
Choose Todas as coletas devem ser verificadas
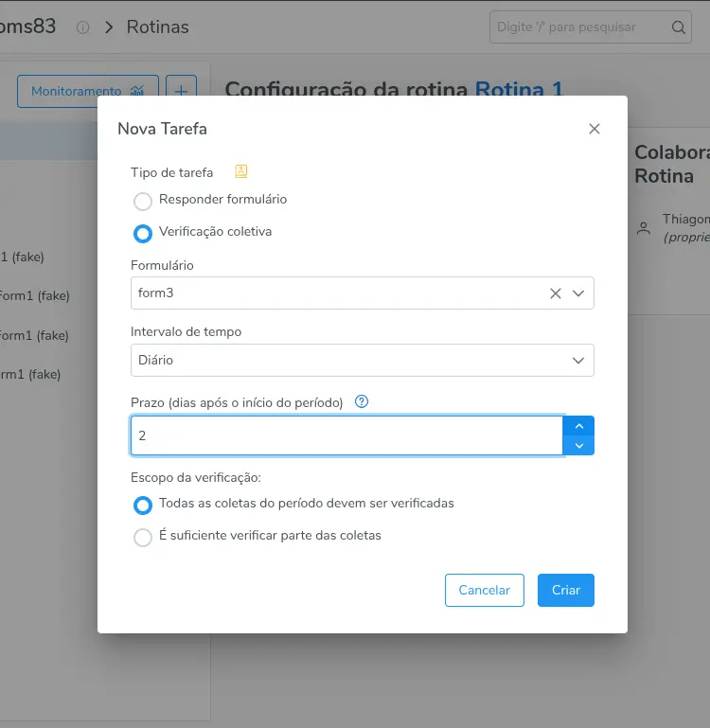pos(143,506)
